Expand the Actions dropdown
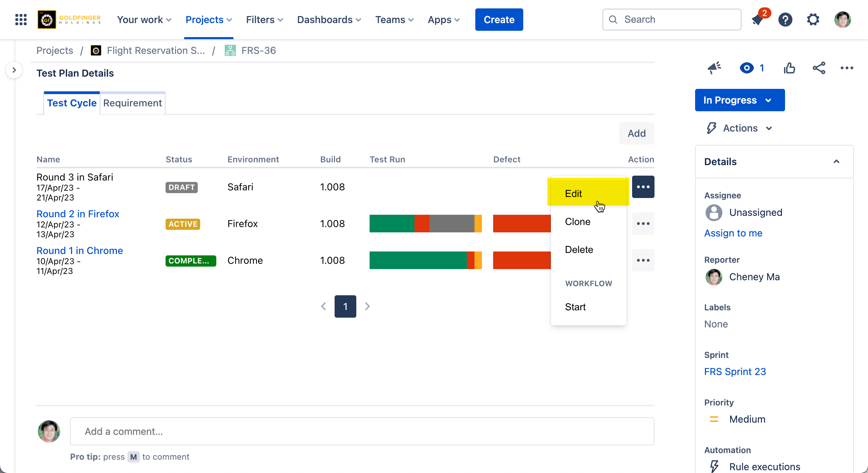 click(x=740, y=128)
